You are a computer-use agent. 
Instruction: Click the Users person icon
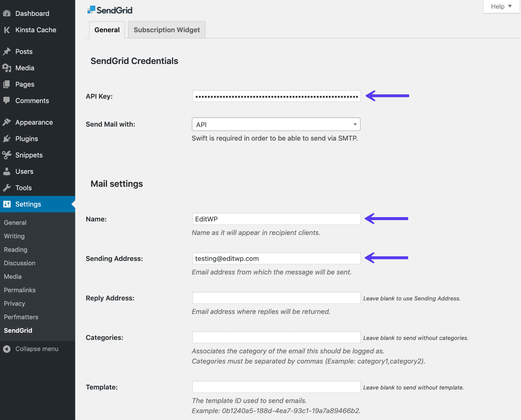pyautogui.click(x=7, y=171)
